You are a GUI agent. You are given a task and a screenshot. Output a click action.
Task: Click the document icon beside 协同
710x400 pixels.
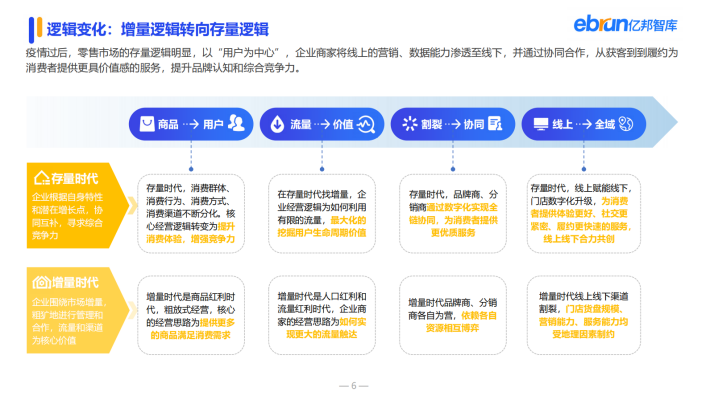pos(495,124)
